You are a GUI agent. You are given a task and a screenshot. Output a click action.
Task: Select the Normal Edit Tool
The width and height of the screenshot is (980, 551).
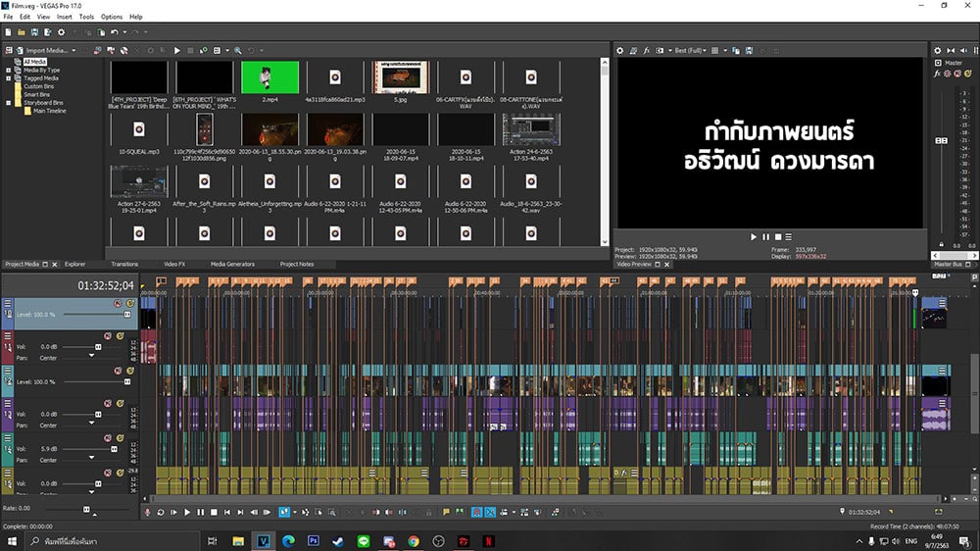(x=284, y=512)
